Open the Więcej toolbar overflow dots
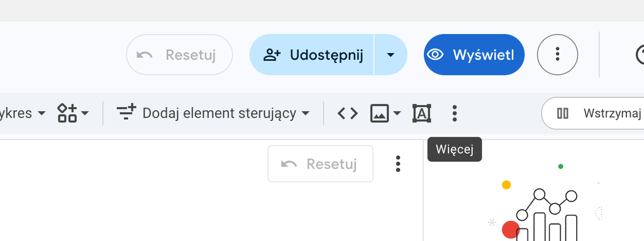The width and height of the screenshot is (644, 241). point(454,113)
